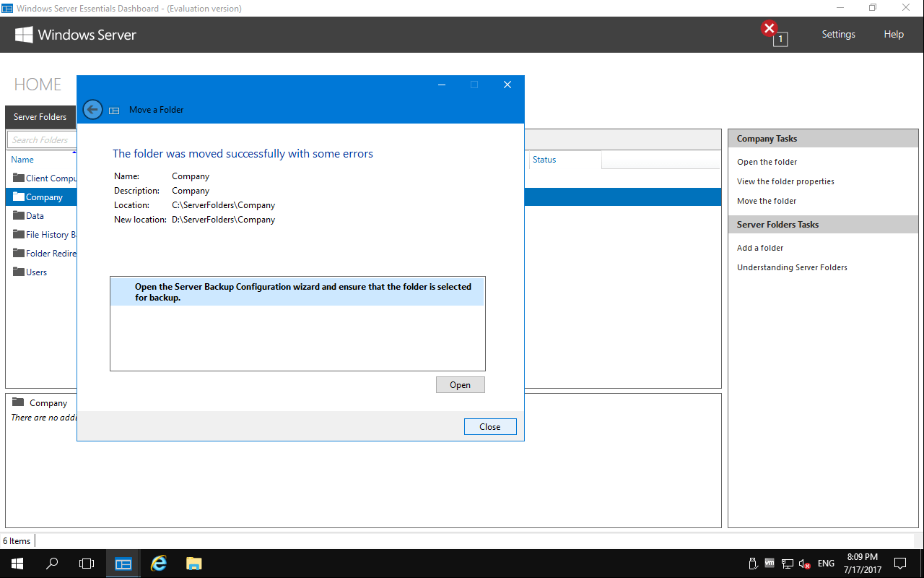Click the Company Tasks panel header
The width and height of the screenshot is (924, 578).
click(823, 139)
